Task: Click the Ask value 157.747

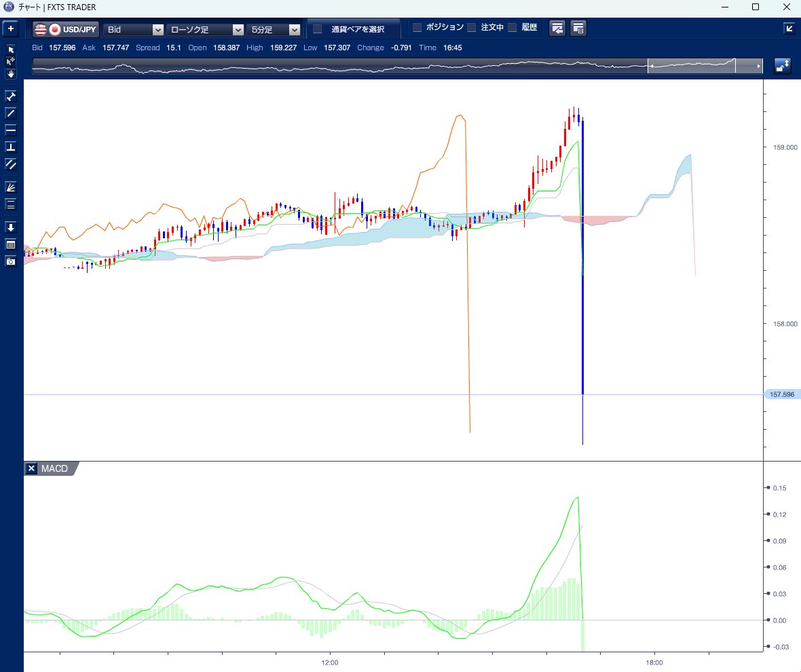Action: click(115, 48)
